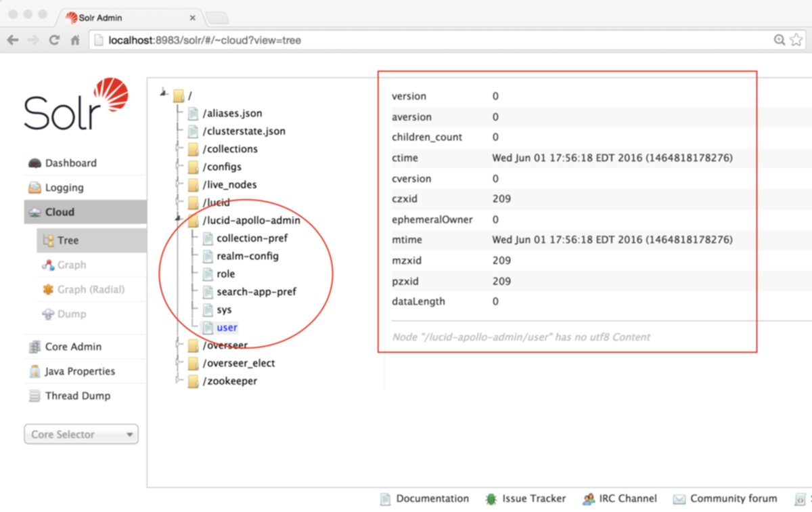
Task: Click the IRC Channel people icon
Action: 588,499
